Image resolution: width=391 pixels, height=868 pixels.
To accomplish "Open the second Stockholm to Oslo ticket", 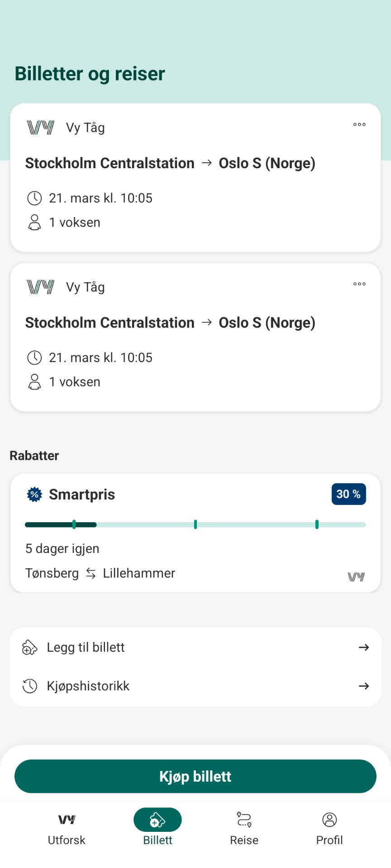I will [x=170, y=323].
